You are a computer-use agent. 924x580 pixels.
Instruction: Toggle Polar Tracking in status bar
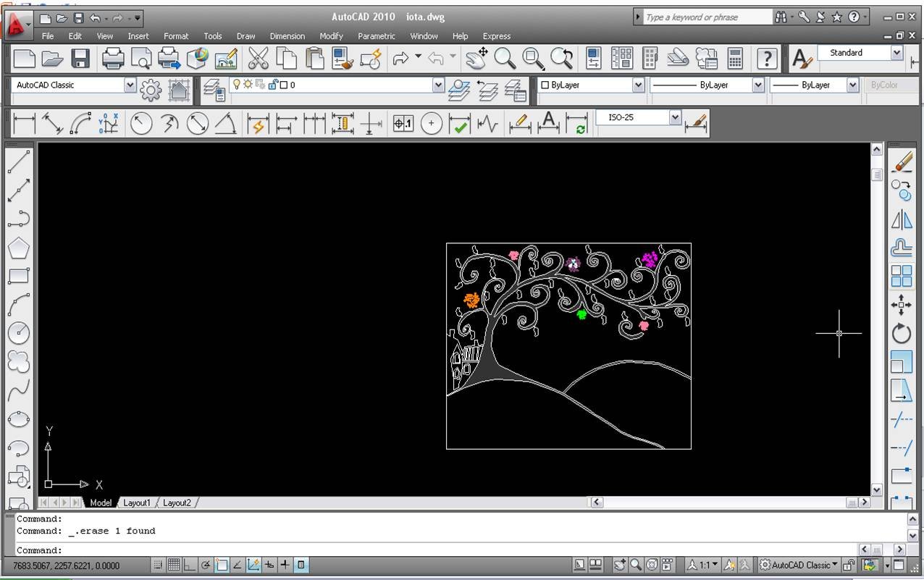206,565
